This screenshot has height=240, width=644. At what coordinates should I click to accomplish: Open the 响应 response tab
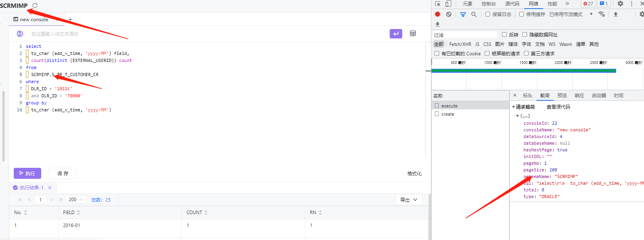(x=579, y=95)
